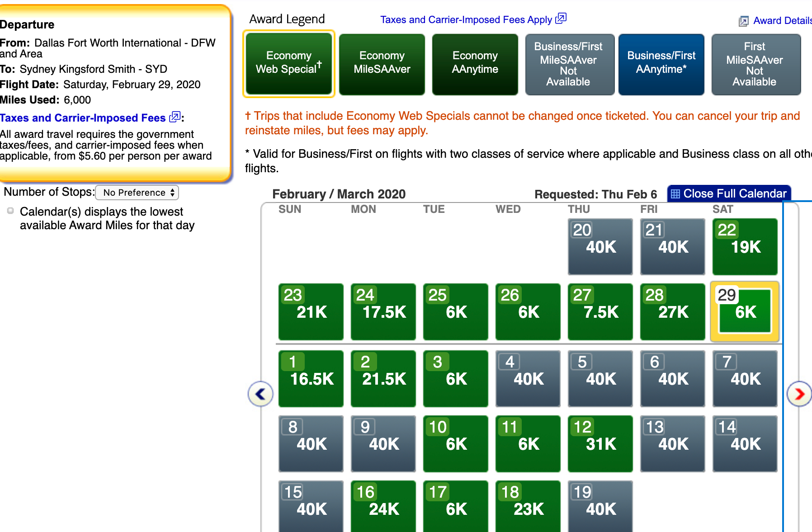Choose March 3 date at 6K
This screenshot has width=812, height=532.
pos(455,379)
